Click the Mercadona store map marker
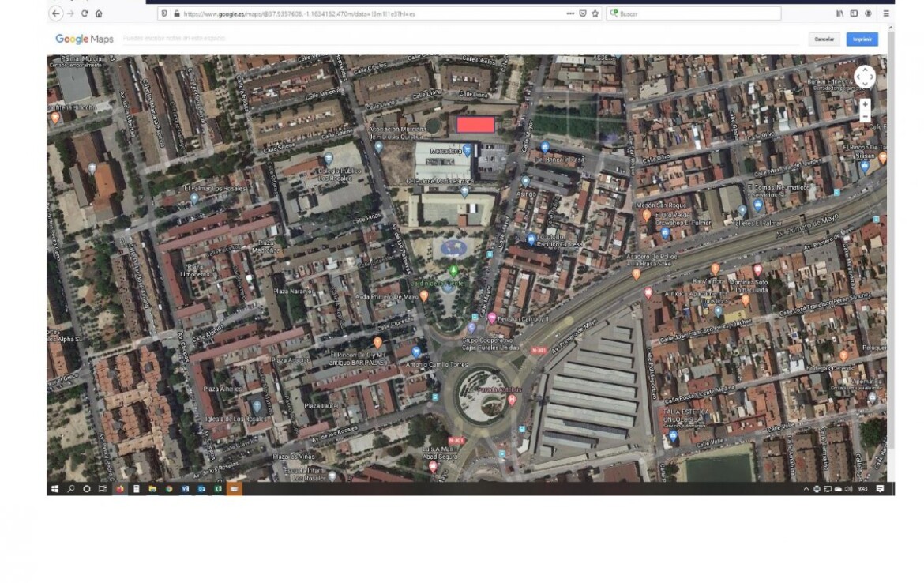This screenshot has width=924, height=583. pos(467,149)
